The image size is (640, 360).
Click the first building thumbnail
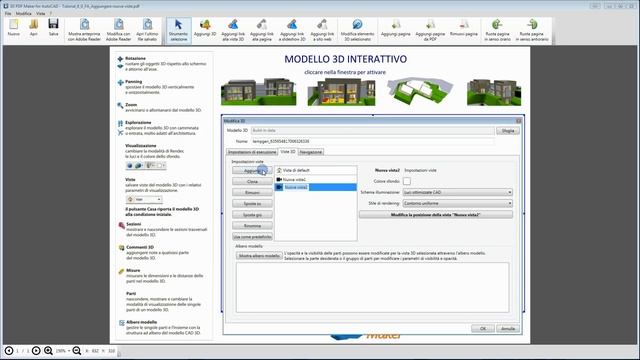[x=258, y=91]
